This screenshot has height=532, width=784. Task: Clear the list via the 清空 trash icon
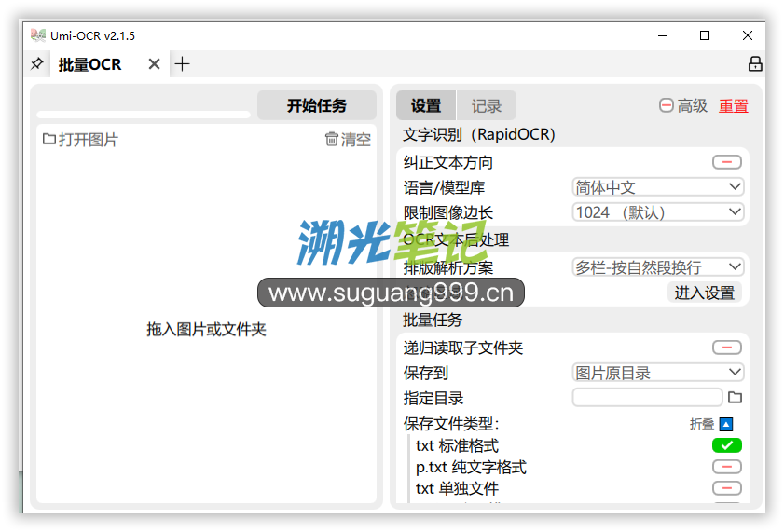pos(332,139)
